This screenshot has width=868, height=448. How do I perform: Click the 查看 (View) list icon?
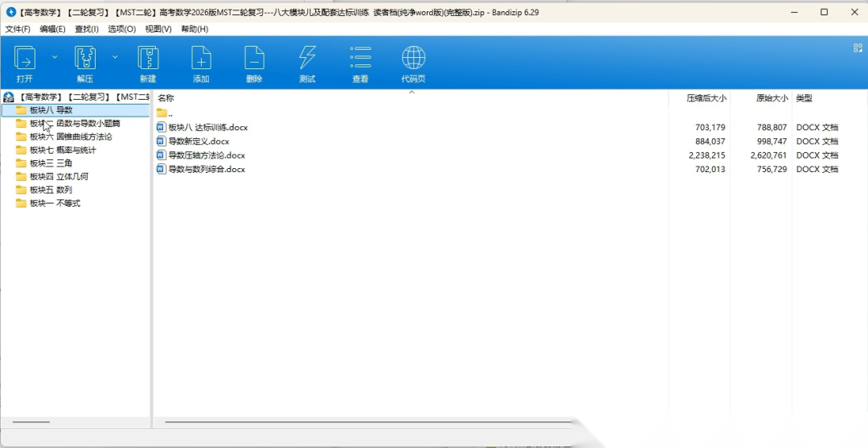(360, 59)
